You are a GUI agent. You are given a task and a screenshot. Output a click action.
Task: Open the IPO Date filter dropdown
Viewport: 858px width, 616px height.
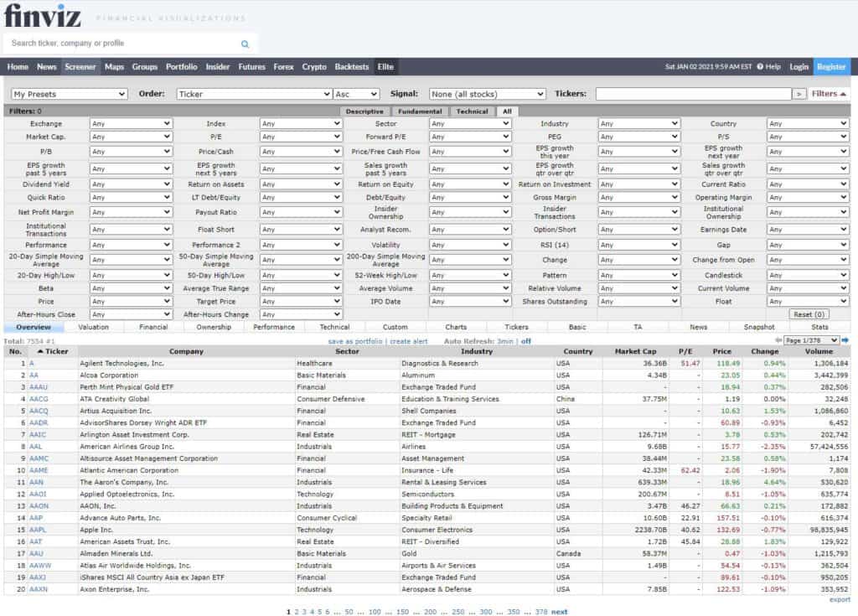tap(471, 302)
